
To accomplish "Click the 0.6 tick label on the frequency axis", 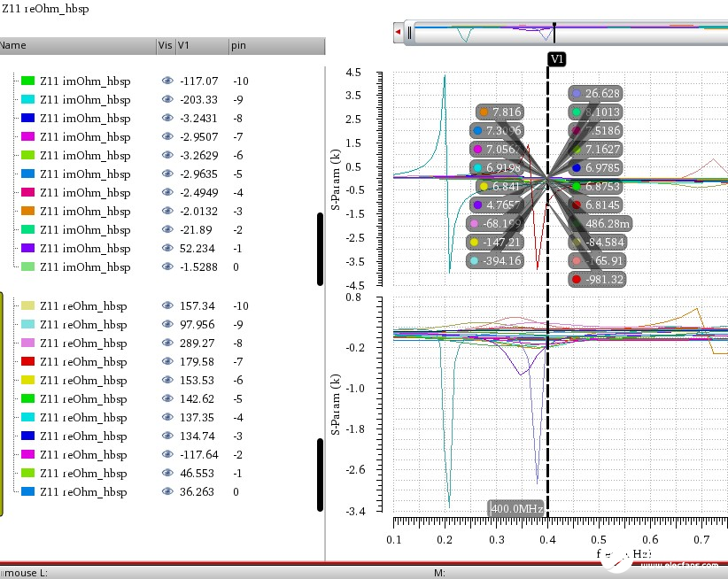I will pyautogui.click(x=650, y=539).
